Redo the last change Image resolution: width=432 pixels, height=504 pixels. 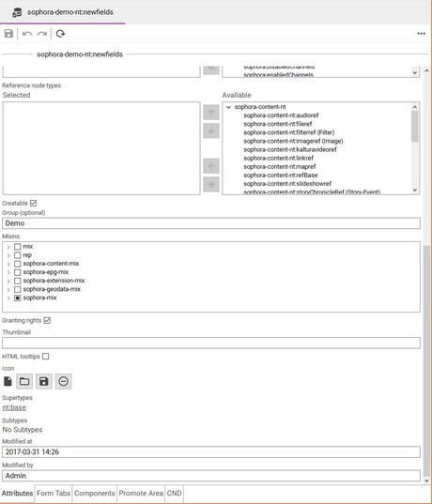(x=42, y=34)
